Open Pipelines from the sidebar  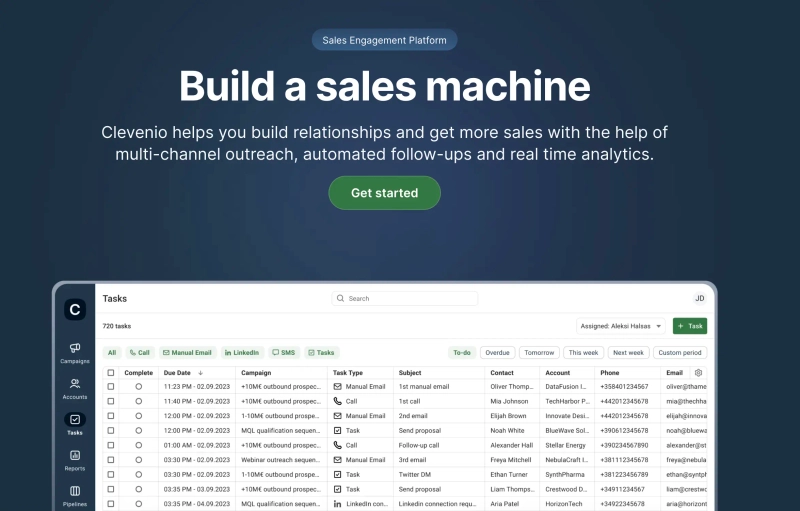coord(75,494)
